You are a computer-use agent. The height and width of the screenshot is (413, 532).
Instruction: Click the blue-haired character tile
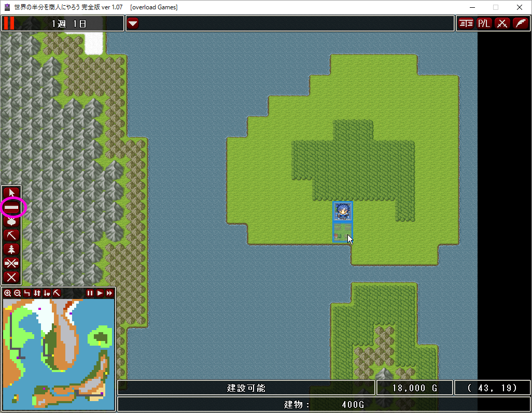343,211
